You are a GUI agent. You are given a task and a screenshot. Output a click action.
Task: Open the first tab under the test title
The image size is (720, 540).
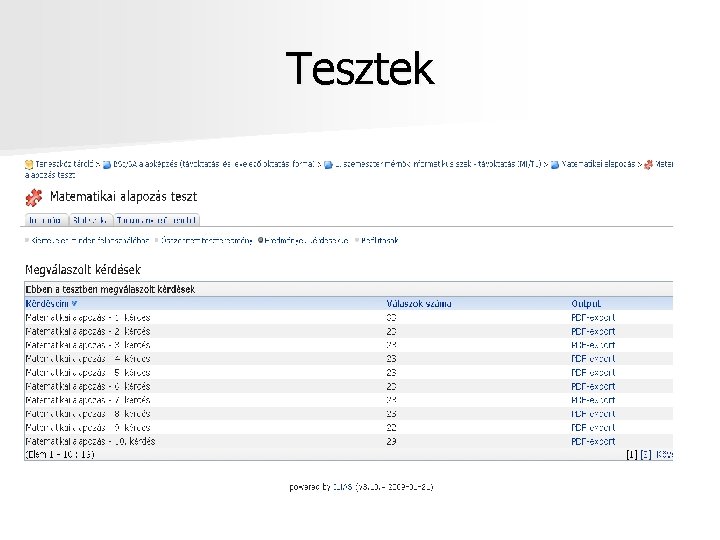pyautogui.click(x=45, y=220)
